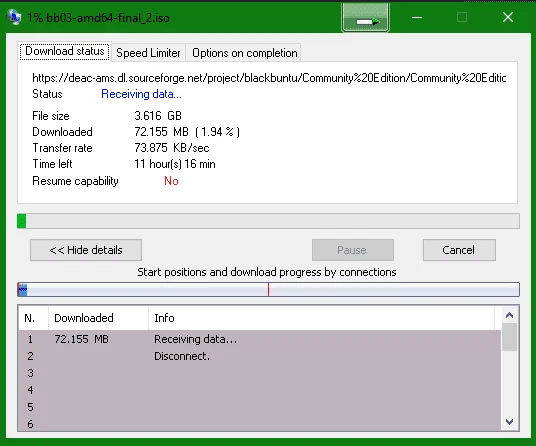536x446 pixels.
Task: Click the Pause button
Action: (x=352, y=250)
